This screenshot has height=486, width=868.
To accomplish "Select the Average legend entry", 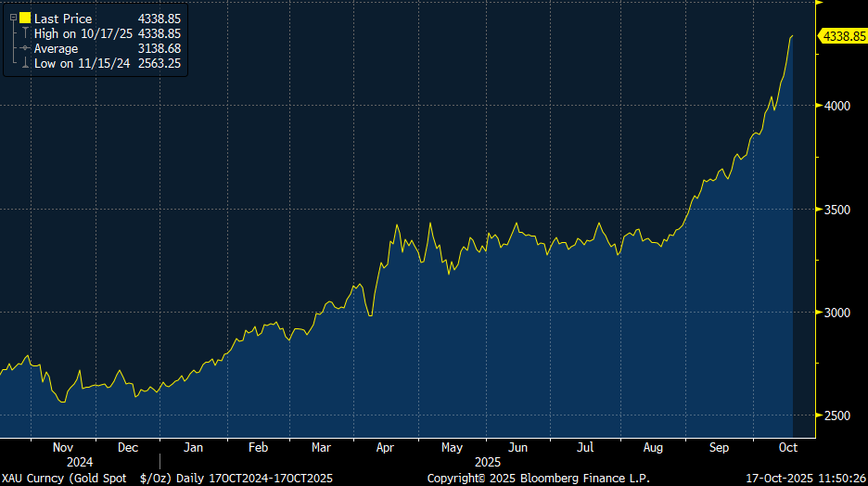I will coord(57,48).
